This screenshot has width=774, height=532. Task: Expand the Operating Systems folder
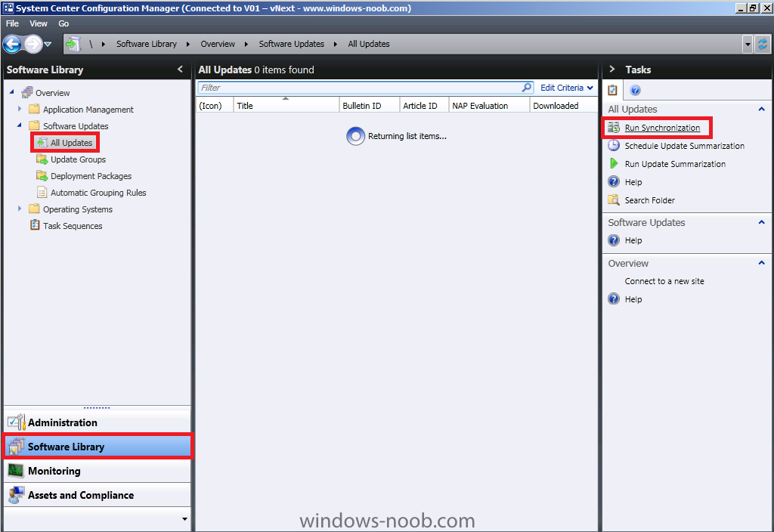click(20, 209)
